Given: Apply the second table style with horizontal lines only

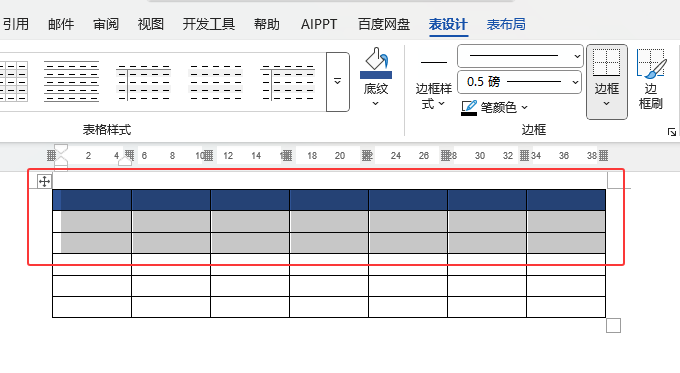Looking at the screenshot, I should coord(72,81).
